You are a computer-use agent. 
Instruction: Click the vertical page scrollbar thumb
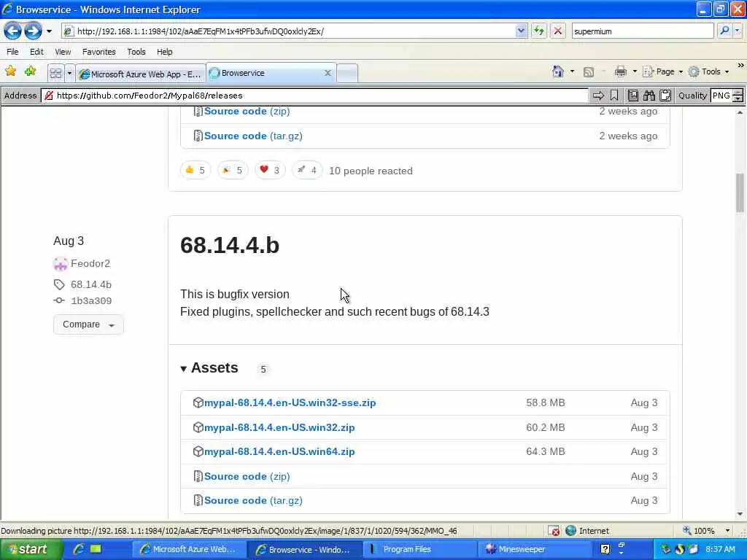740,192
